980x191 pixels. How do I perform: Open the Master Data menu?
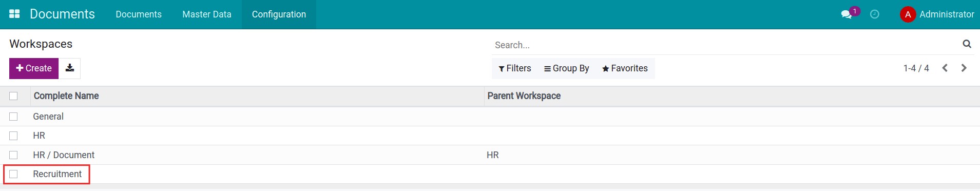pyautogui.click(x=207, y=14)
